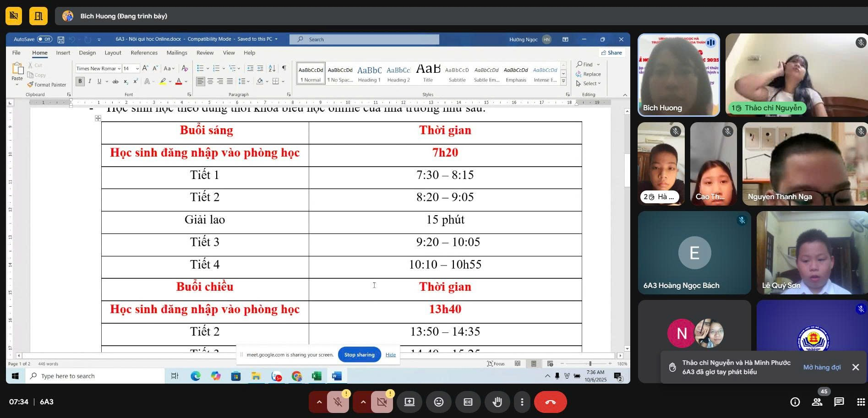
Task: Open Meet's three-dot more options
Action: (x=522, y=402)
